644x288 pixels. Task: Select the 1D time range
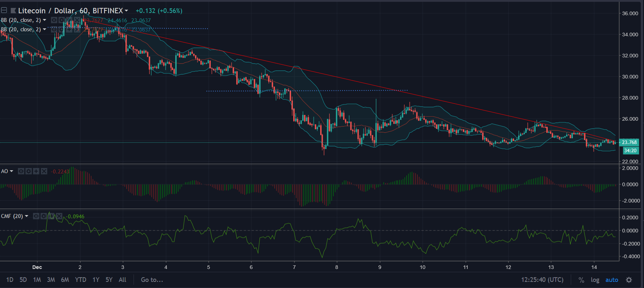click(10, 280)
